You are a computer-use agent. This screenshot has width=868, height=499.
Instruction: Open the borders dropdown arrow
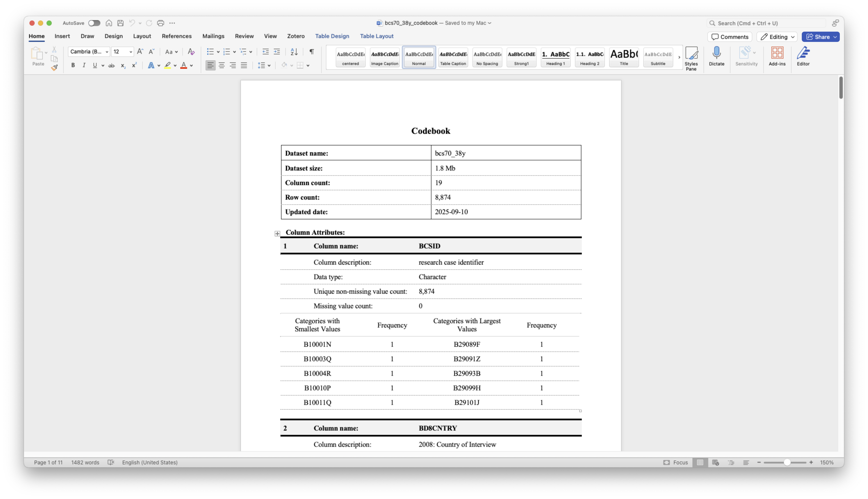[308, 66]
